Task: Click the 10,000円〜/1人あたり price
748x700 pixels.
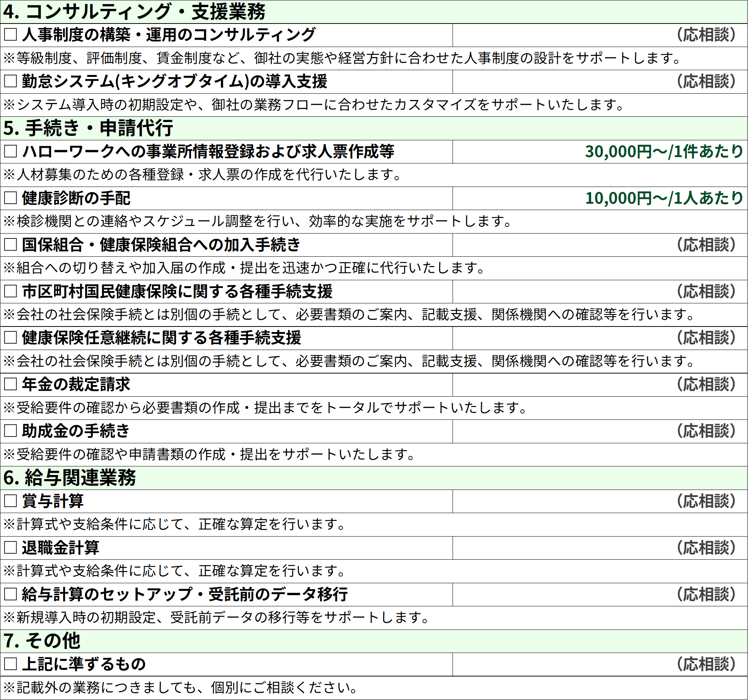Action: coord(664,198)
